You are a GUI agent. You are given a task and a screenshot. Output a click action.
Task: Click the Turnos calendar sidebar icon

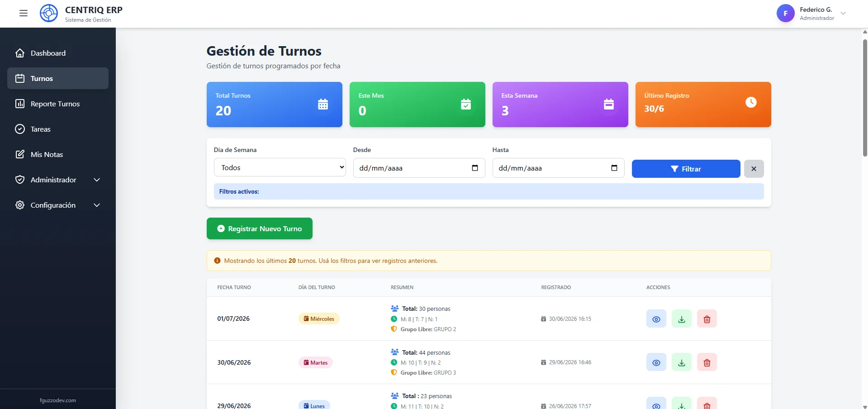20,78
